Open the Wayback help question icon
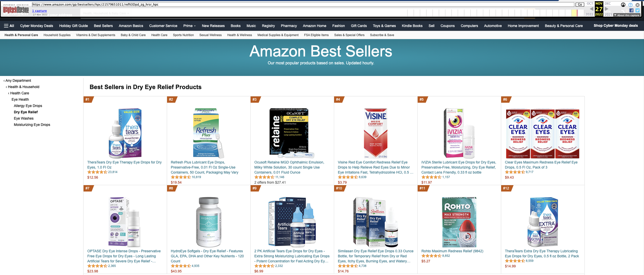644x275 pixels. click(x=630, y=5)
